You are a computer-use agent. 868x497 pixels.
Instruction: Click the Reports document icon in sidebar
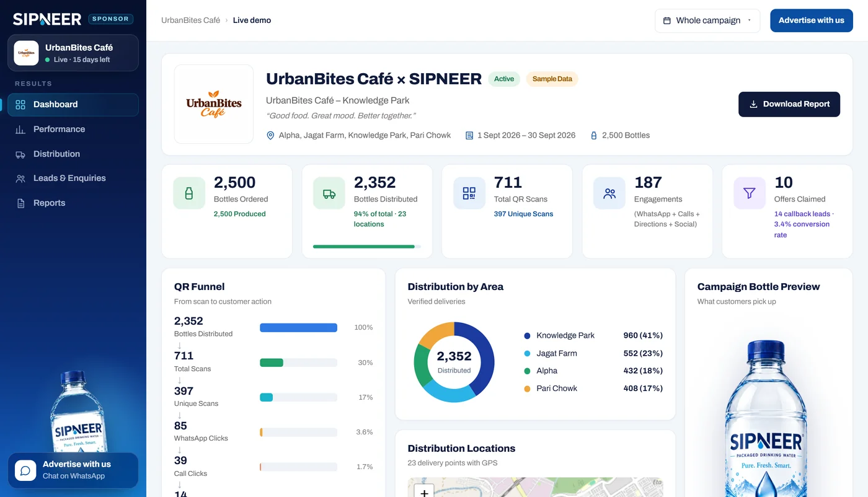(20, 203)
